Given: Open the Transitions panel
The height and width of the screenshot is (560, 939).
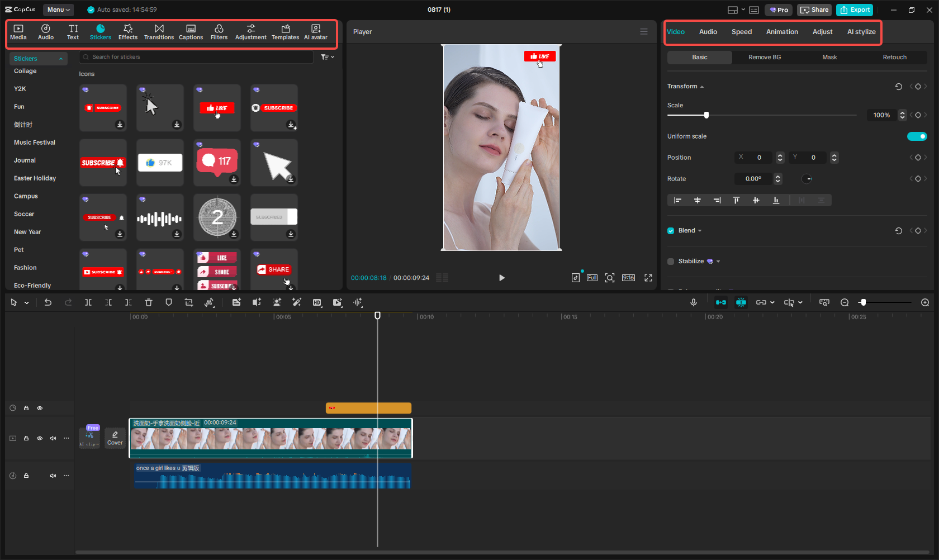Looking at the screenshot, I should click(159, 32).
